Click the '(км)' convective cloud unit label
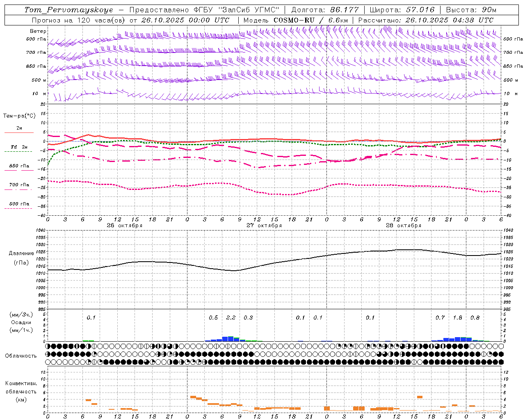 pyautogui.click(x=21, y=399)
